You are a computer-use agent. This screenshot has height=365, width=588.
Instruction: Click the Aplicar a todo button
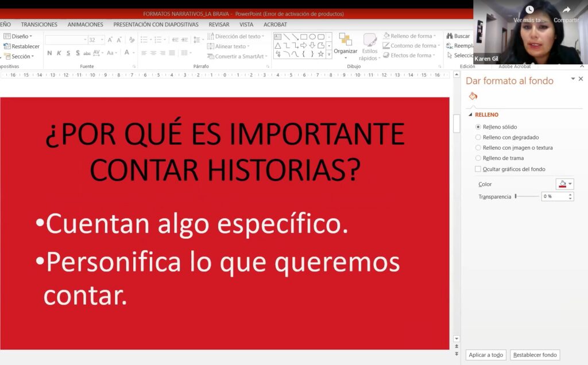tap(486, 355)
